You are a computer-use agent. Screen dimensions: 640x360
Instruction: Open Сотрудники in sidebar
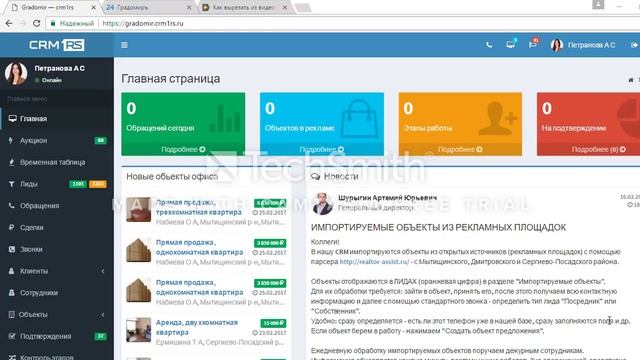(x=57, y=293)
